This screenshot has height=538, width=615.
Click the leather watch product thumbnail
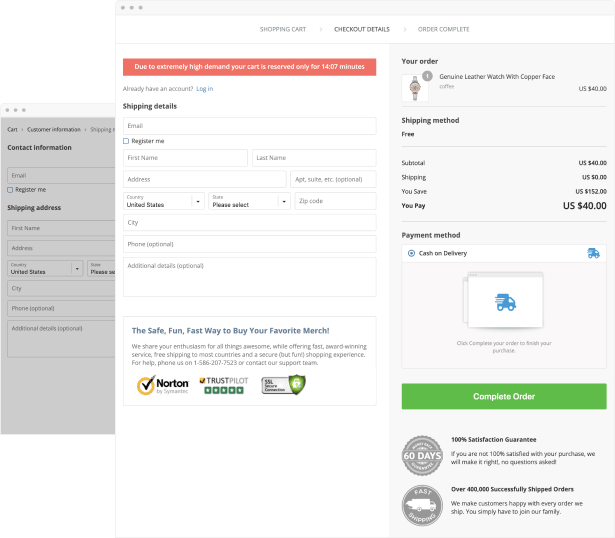[415, 87]
